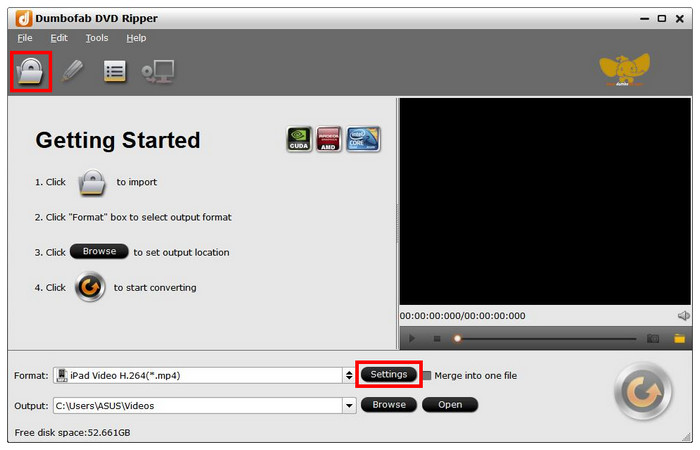
Task: Open the Edit video pencil tool
Action: 72,71
